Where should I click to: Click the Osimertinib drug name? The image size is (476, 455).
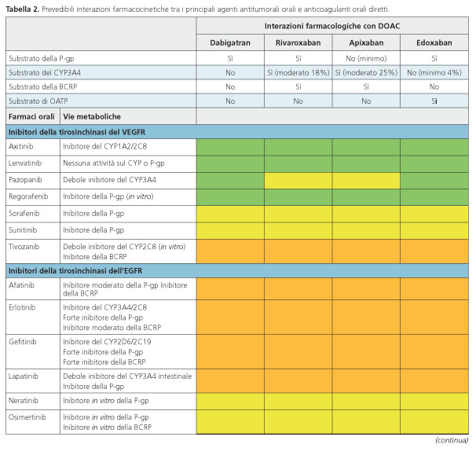27,417
